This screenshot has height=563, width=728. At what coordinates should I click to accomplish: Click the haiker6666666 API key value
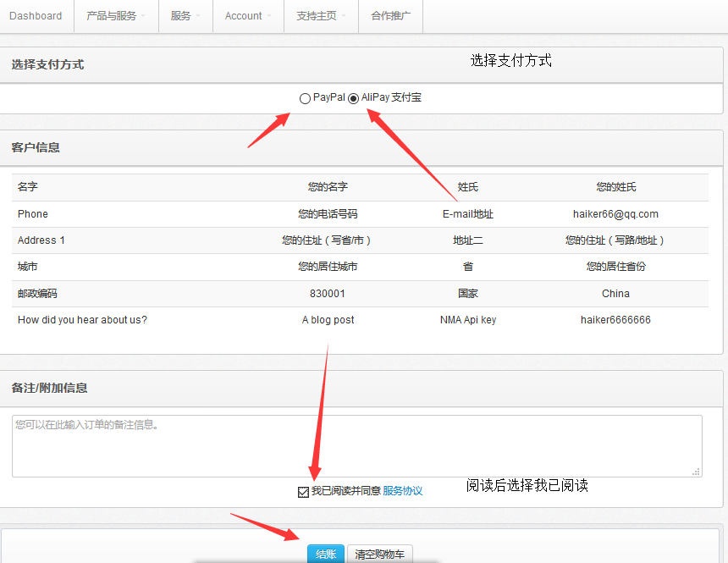[x=615, y=320]
